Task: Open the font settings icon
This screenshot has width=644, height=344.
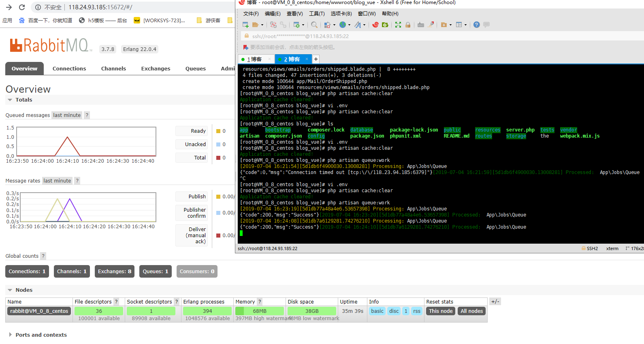Action: (x=358, y=25)
